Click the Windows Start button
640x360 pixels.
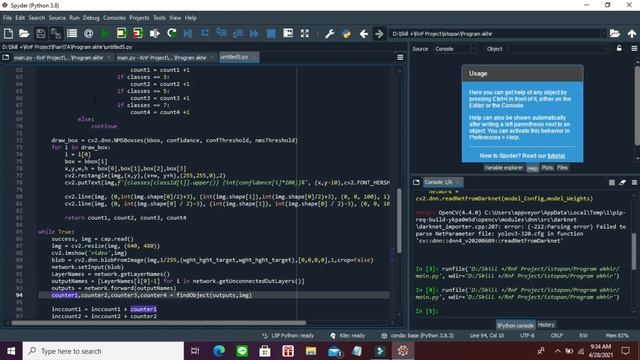pos(11,351)
